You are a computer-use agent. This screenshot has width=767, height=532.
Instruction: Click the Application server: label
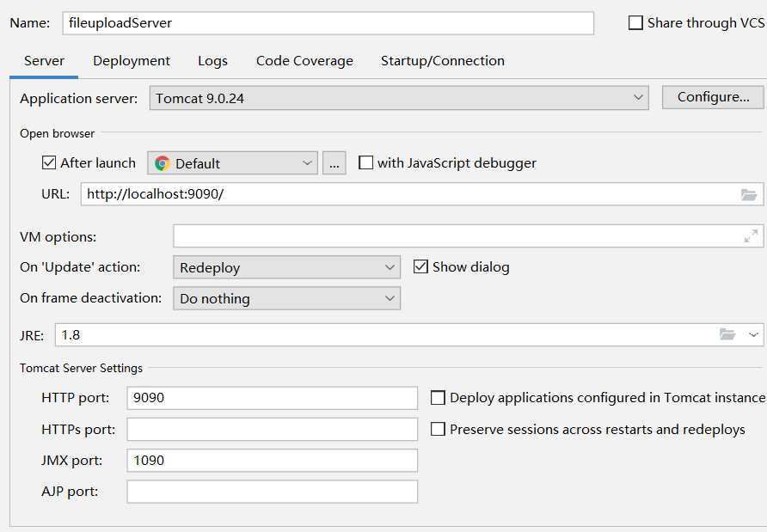(x=79, y=98)
